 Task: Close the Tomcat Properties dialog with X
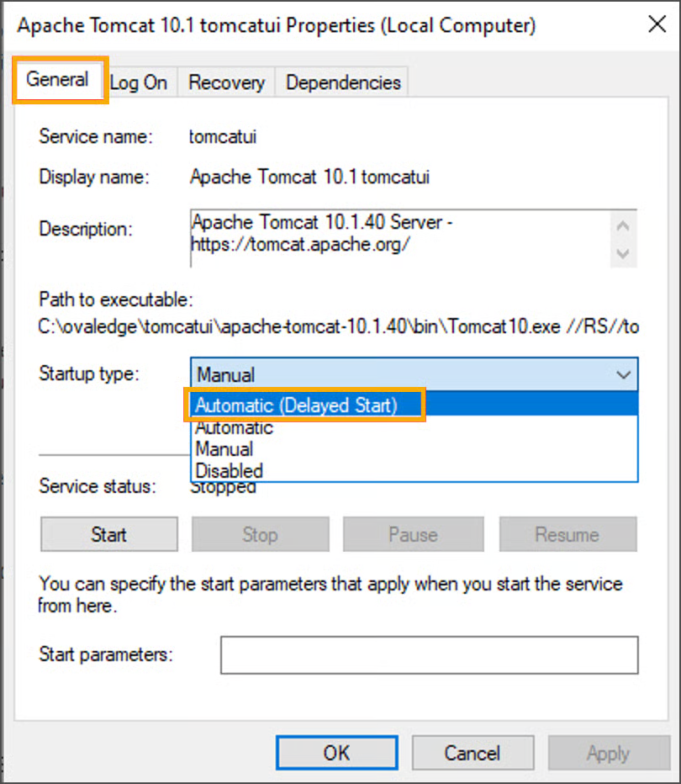[x=657, y=24]
